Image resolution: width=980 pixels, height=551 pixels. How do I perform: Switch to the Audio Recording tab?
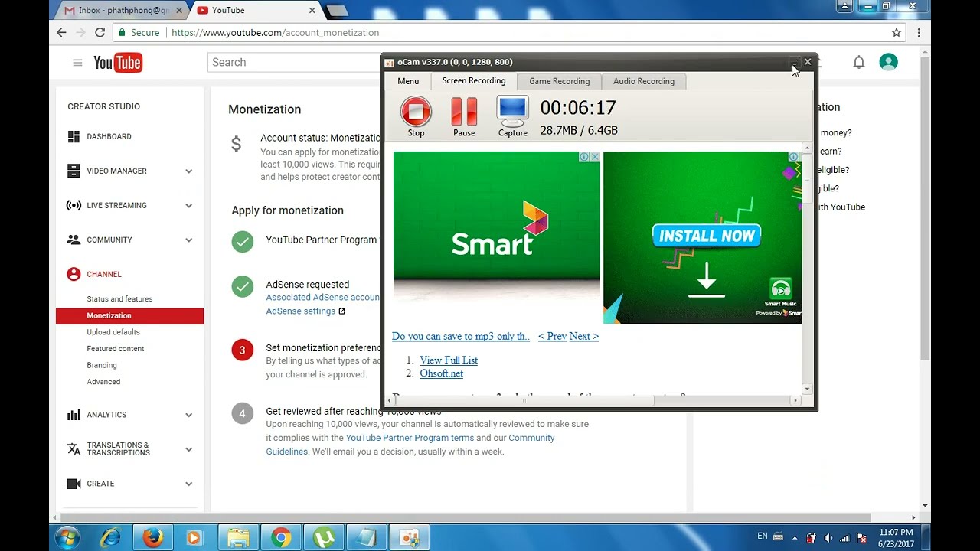pyautogui.click(x=644, y=81)
